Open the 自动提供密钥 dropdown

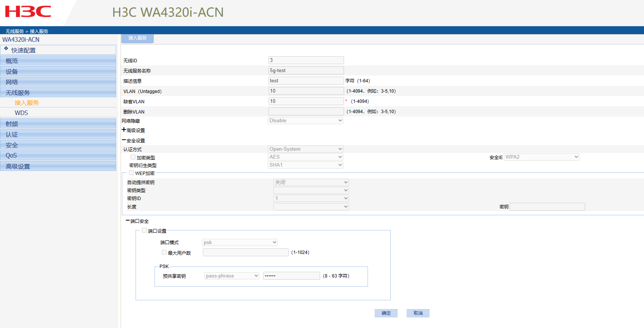pos(311,183)
